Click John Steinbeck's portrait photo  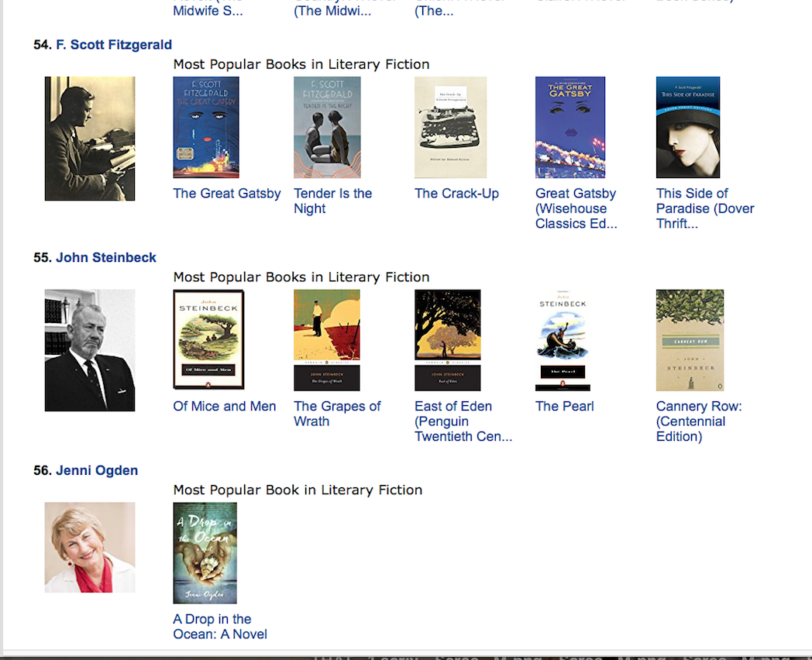(x=90, y=350)
